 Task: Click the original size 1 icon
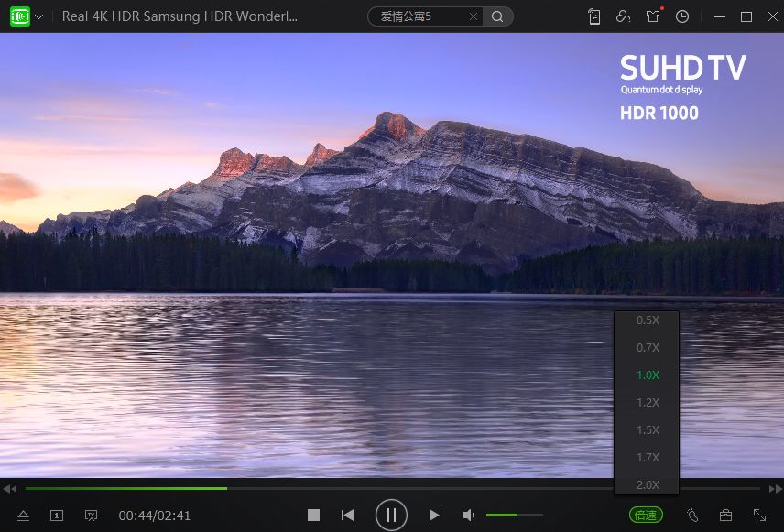[57, 515]
